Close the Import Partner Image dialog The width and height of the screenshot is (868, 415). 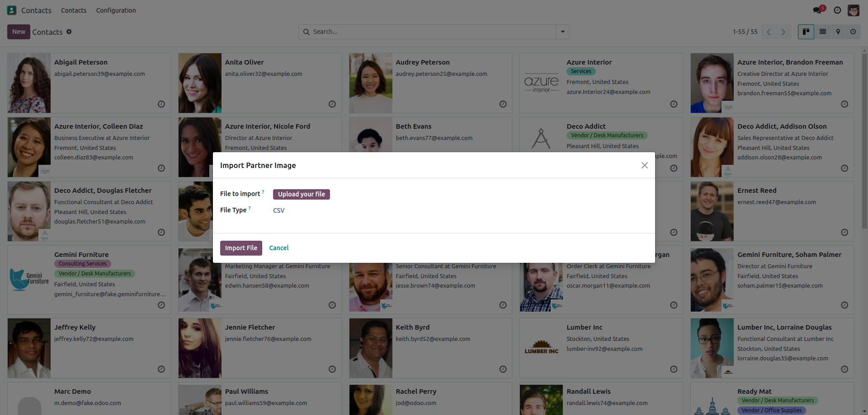[645, 165]
